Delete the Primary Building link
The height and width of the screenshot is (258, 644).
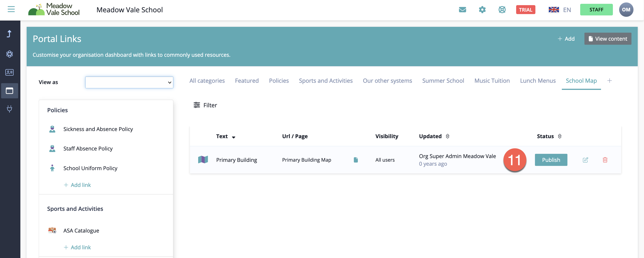click(x=605, y=160)
